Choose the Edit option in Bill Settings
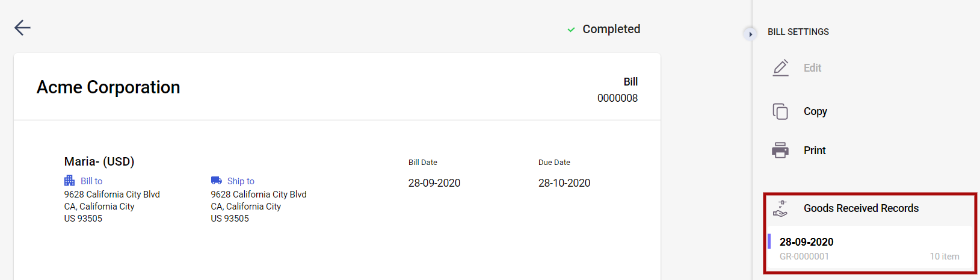 click(x=812, y=68)
